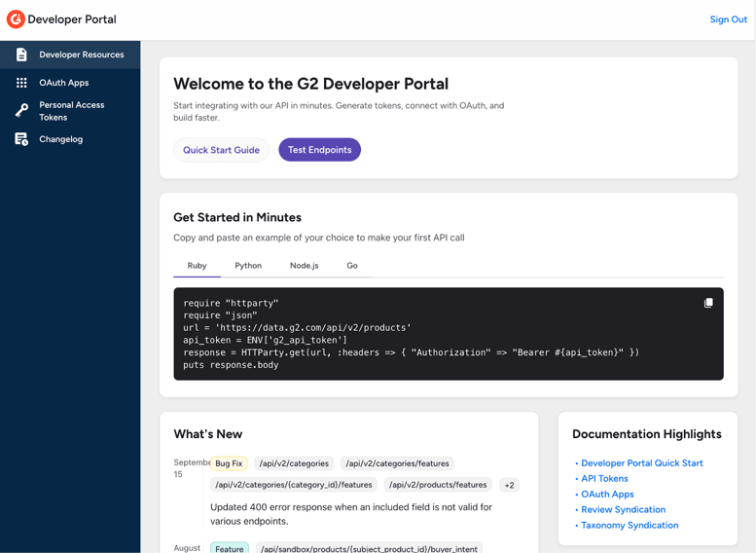Expand the +2 more endpoints badge
The image size is (756, 553).
pos(509,485)
